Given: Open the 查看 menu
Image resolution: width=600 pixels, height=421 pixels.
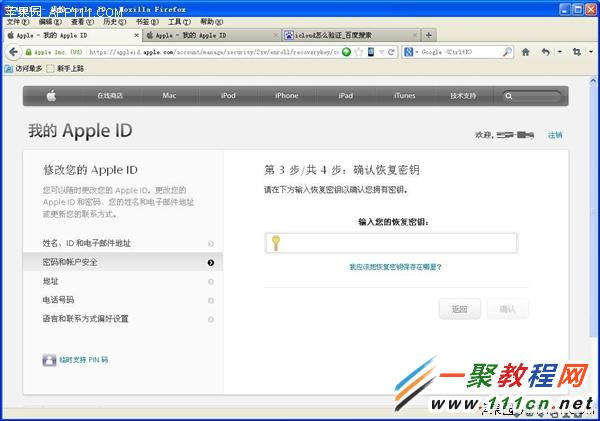Looking at the screenshot, I should (x=82, y=22).
